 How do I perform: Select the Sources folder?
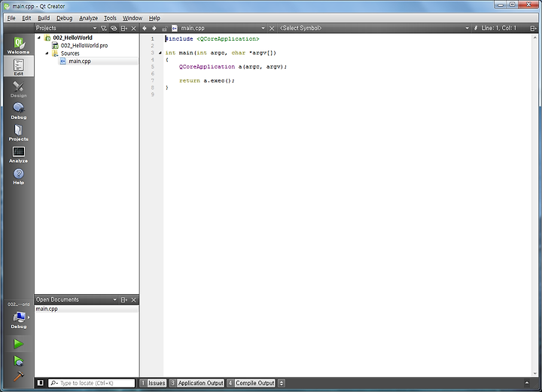[x=70, y=53]
